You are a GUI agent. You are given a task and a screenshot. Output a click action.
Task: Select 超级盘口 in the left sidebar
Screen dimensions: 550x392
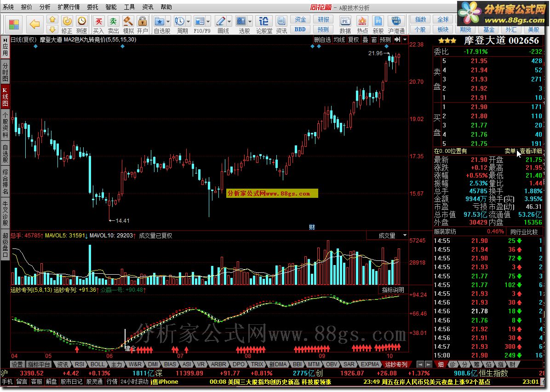point(5,246)
